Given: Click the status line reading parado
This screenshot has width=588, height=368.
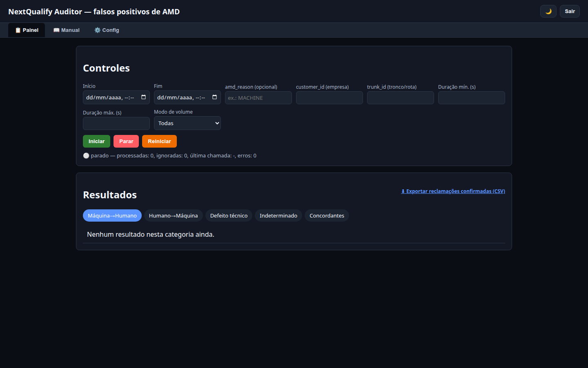Looking at the screenshot, I should 170,156.
